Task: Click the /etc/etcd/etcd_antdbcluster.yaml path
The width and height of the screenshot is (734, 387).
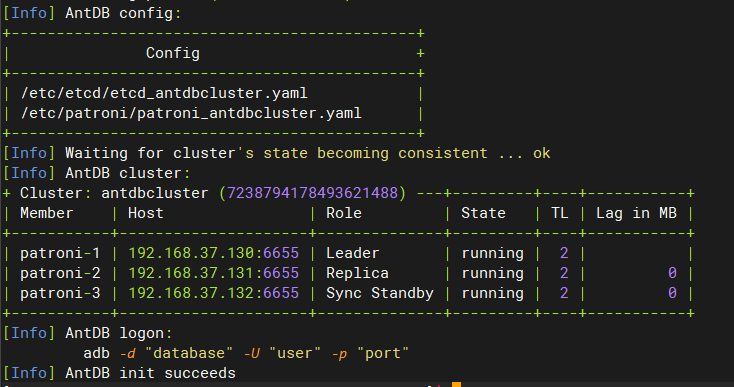Action: tap(164, 93)
